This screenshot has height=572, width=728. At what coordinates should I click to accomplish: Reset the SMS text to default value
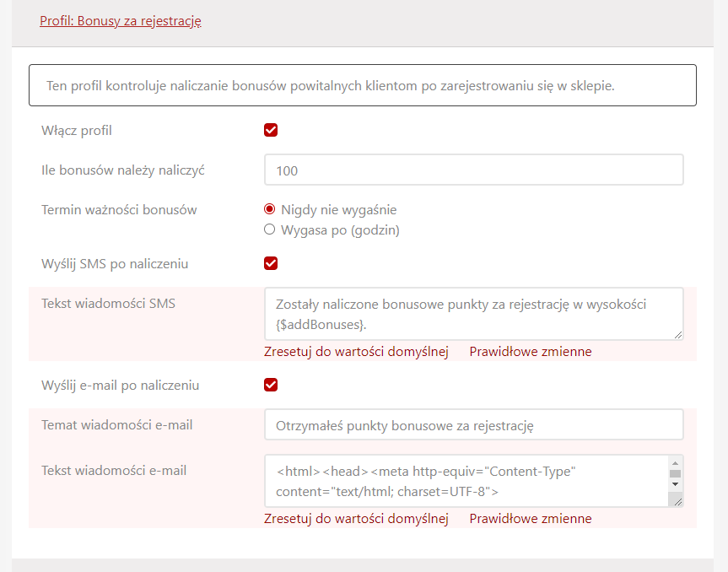tap(356, 352)
